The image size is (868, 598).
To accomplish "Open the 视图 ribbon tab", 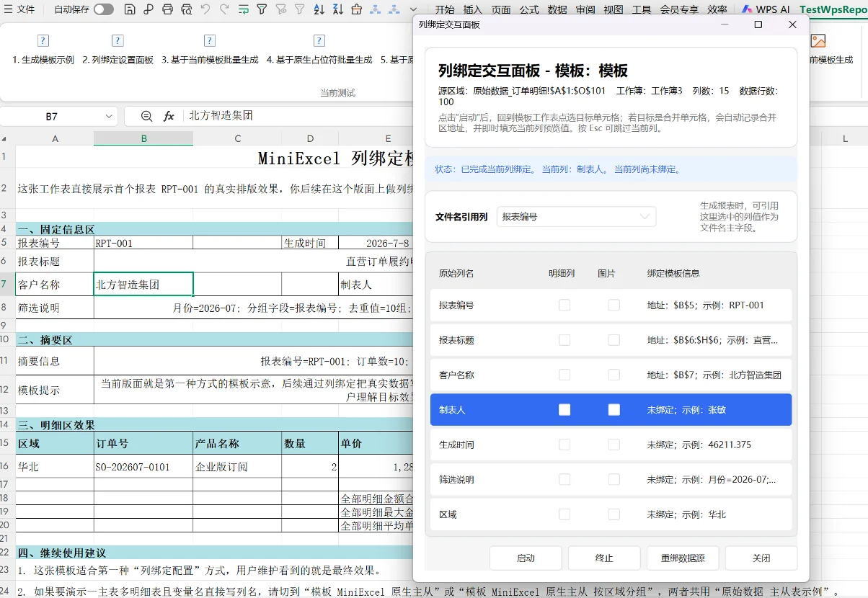I will pyautogui.click(x=614, y=9).
